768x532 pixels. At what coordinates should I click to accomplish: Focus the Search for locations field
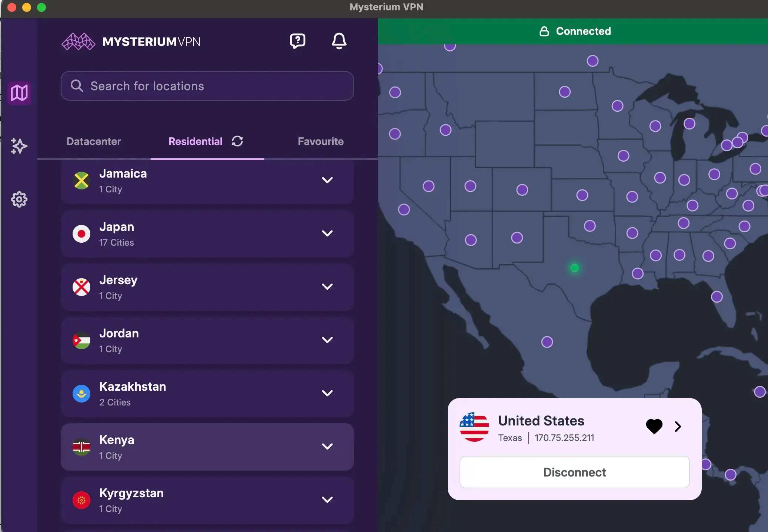coord(207,86)
